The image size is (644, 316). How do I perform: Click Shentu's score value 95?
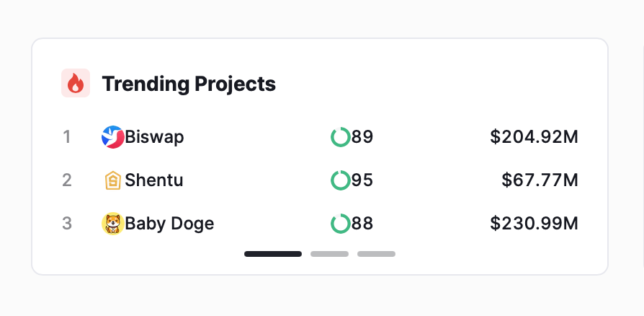362,180
